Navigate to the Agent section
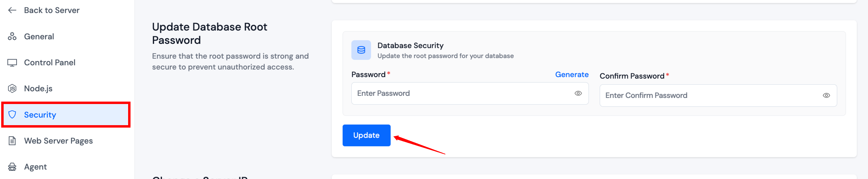Screen dimensions: 868x179 [x=35, y=167]
